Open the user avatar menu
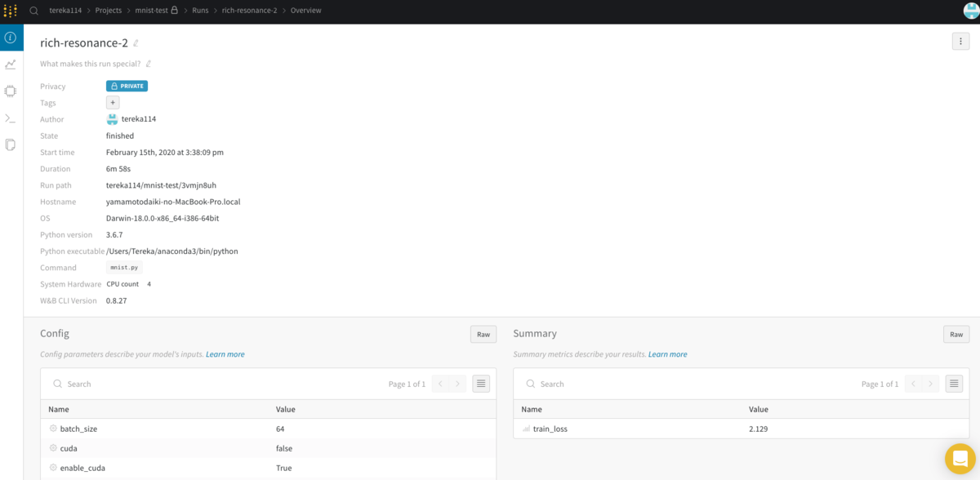980x480 pixels. point(971,10)
